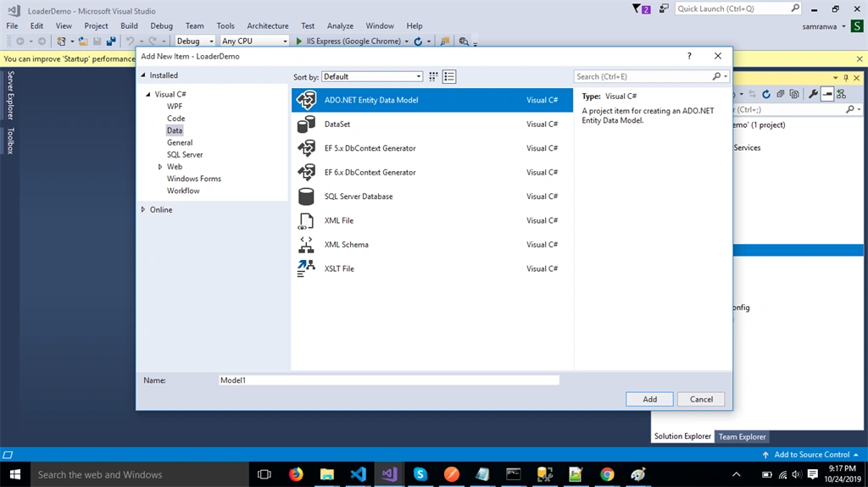Open dialog help question mark
Viewport: 868px width, 487px height.
tap(689, 56)
